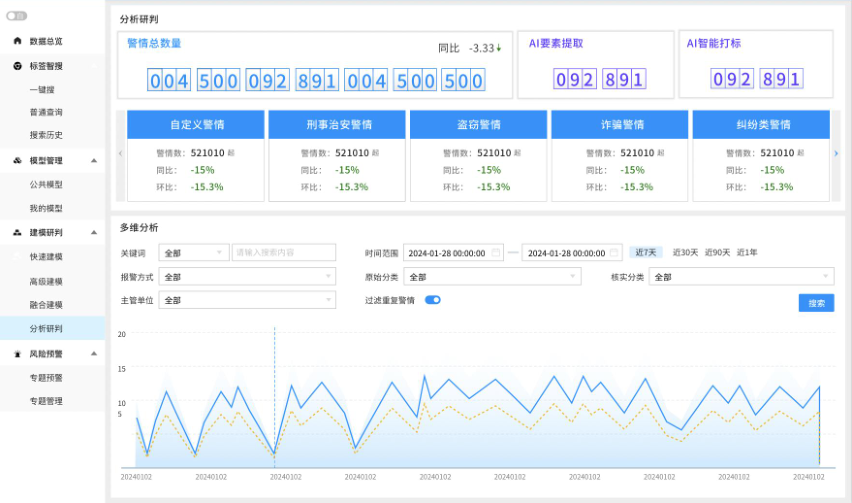Select the 诈骗警情 card header
The image size is (852, 503).
(620, 124)
